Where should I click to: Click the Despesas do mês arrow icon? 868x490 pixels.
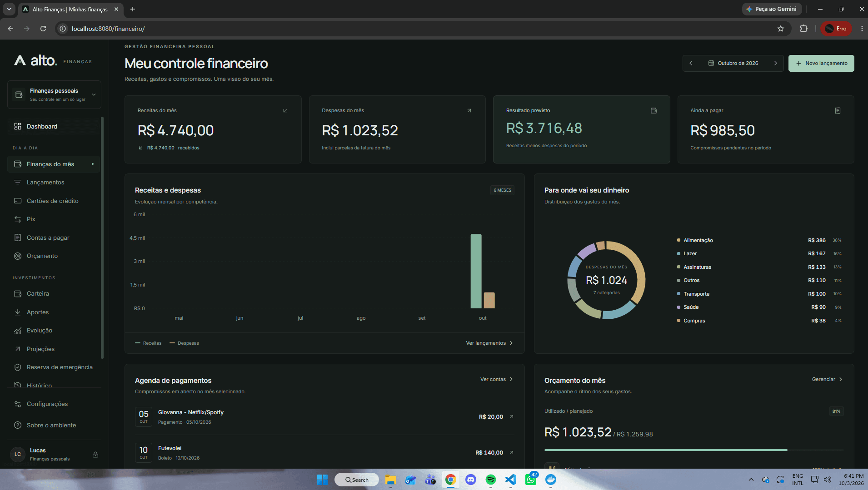[x=469, y=110]
